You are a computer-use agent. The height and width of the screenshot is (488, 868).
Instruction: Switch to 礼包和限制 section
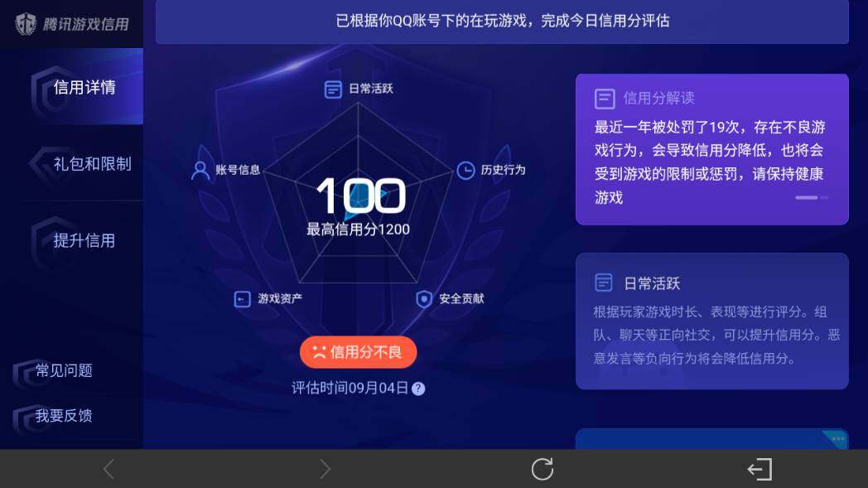(71, 163)
